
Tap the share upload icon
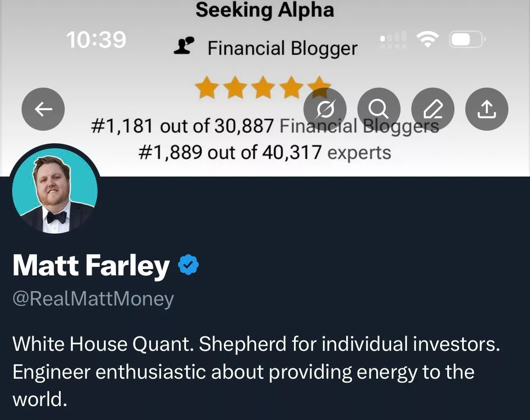(487, 109)
